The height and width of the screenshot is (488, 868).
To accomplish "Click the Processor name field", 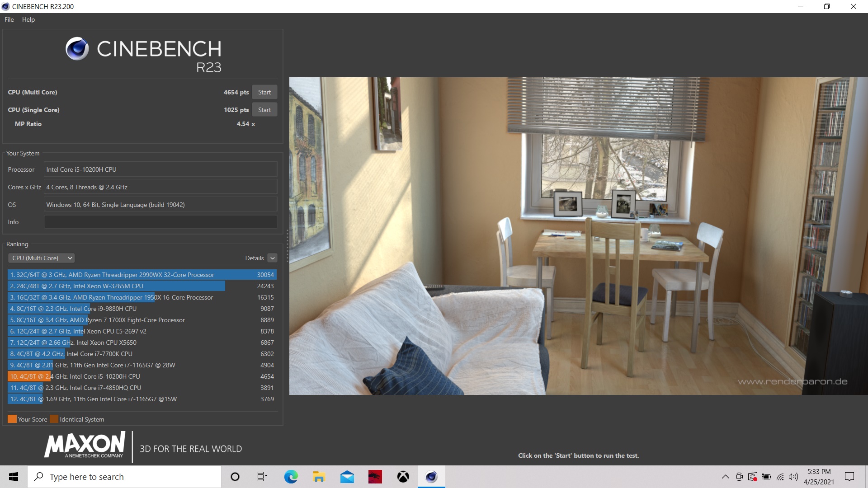I will [160, 169].
